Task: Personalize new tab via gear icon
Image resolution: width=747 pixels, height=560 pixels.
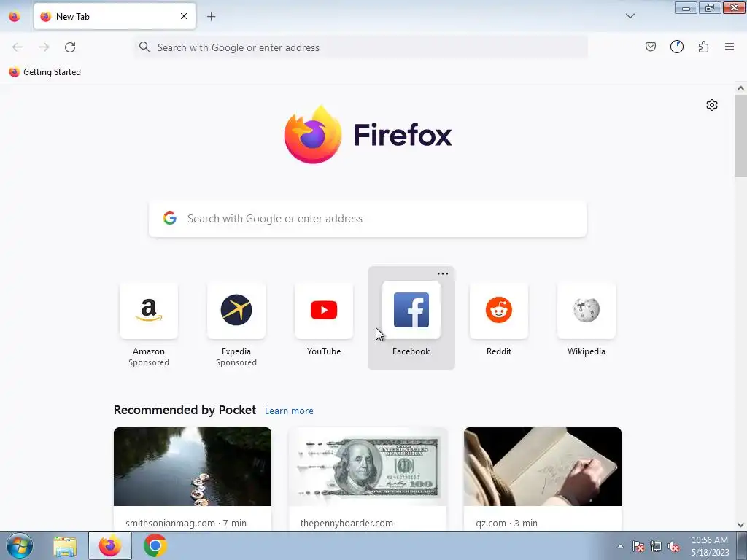Action: [712, 105]
